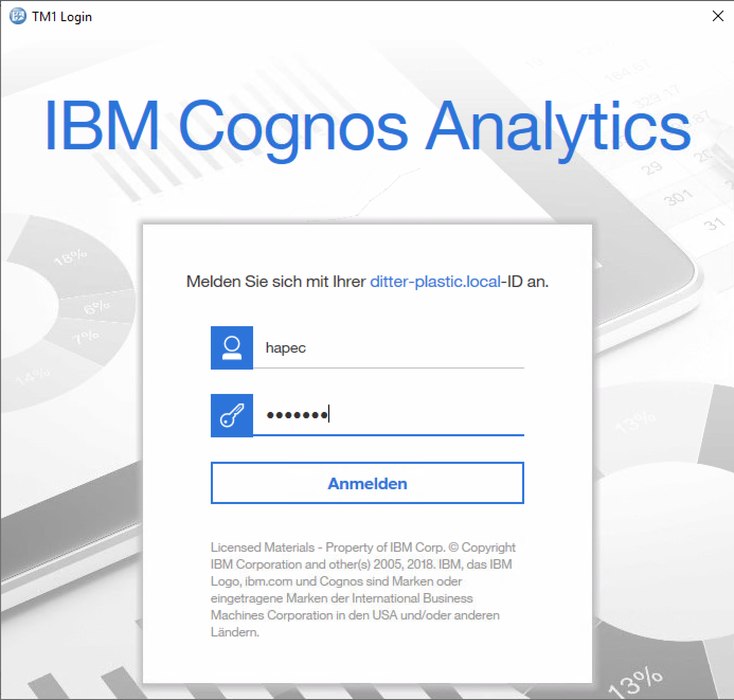This screenshot has width=734, height=700.
Task: Click the Licensed Materials copyright paragraph
Action: click(x=363, y=589)
